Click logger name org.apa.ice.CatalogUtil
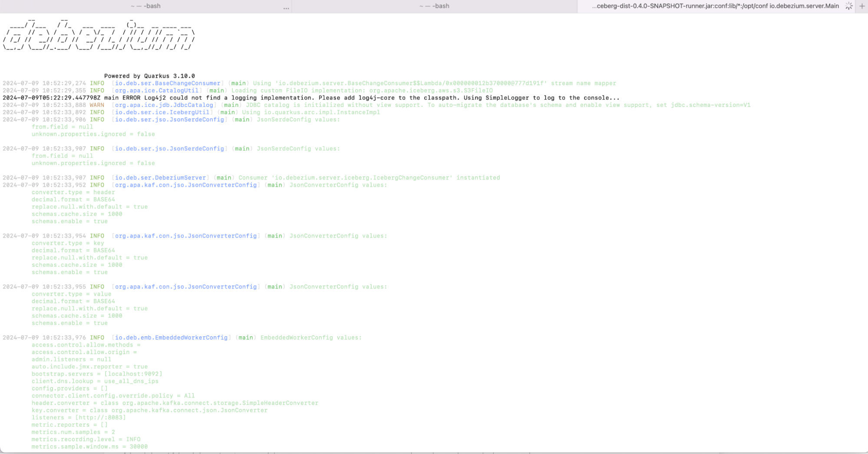The height and width of the screenshot is (454, 868). (157, 91)
